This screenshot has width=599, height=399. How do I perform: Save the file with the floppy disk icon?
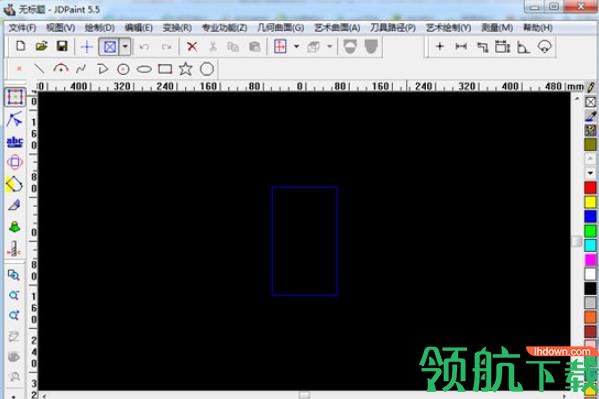pos(62,47)
